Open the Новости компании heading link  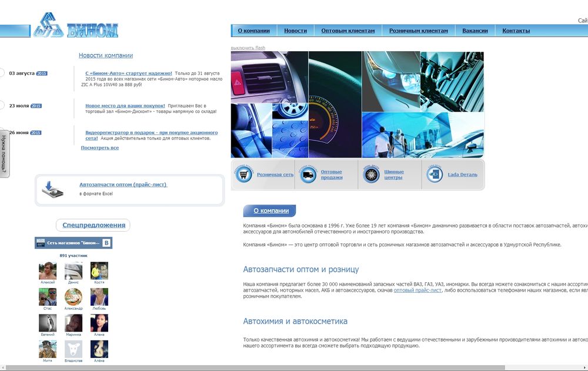coord(106,55)
